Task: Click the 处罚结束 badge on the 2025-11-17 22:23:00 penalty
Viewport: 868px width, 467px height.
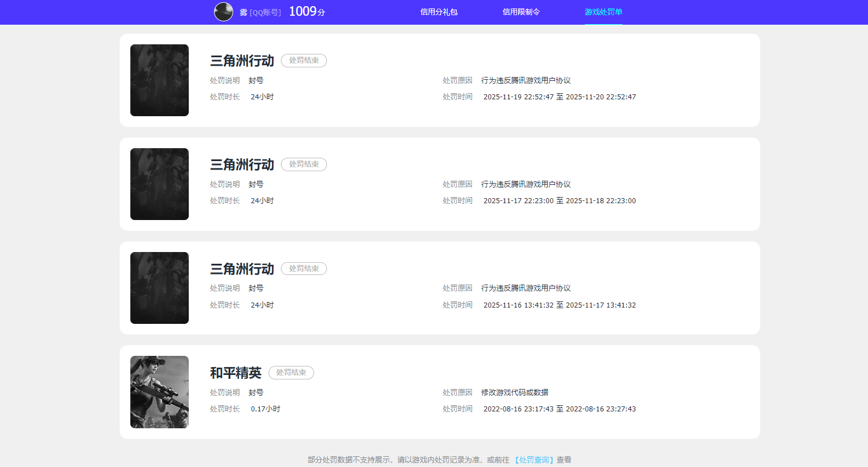Action: (x=304, y=164)
